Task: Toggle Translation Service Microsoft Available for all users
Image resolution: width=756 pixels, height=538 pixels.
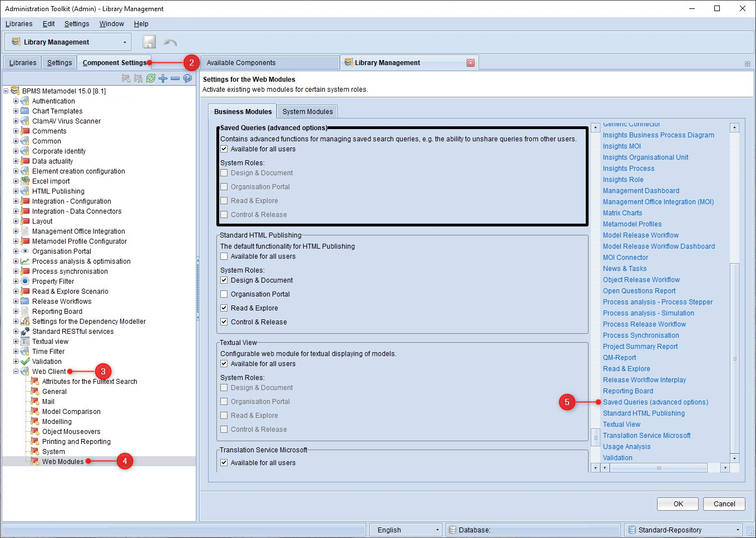Action: (224, 462)
